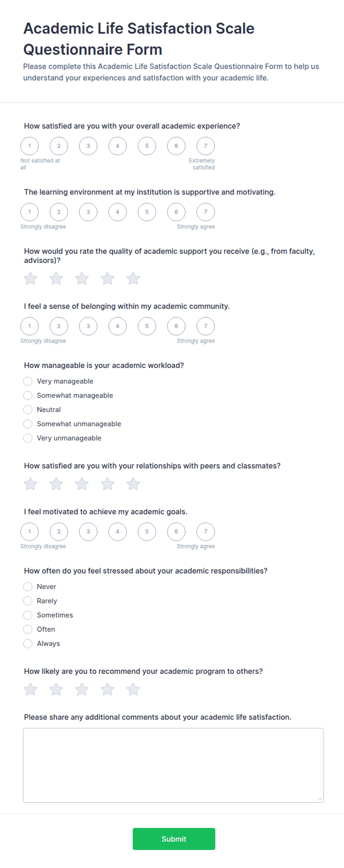The width and height of the screenshot is (344, 868).
Task: Choose 4 for supportive learning environment statement
Action: [x=118, y=212]
